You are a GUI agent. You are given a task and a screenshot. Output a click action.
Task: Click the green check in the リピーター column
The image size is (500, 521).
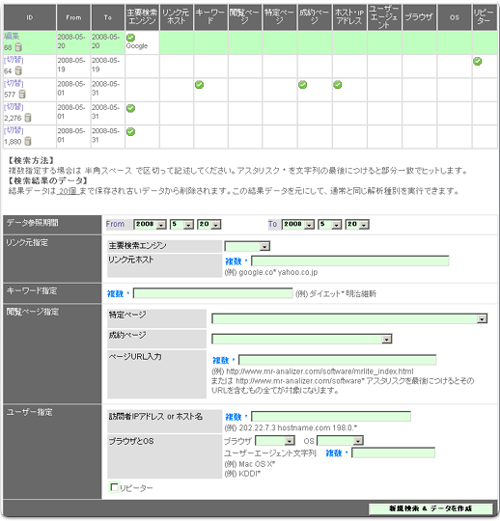click(477, 61)
